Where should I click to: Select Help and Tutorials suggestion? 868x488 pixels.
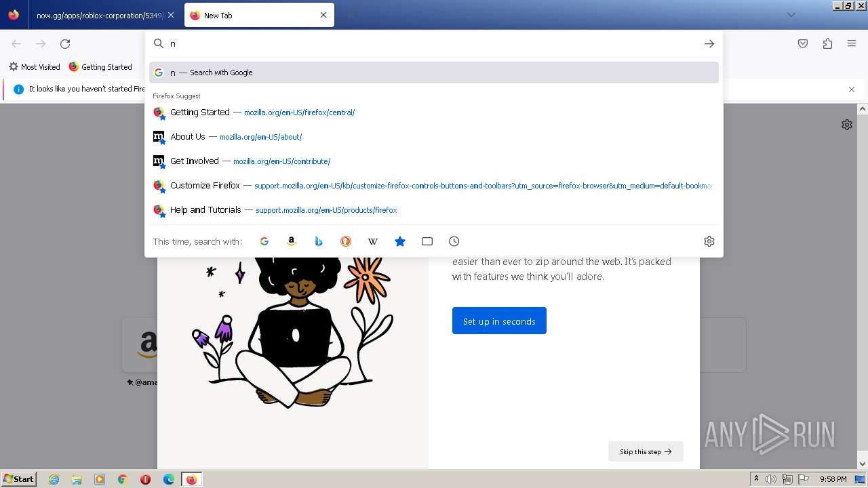tap(434, 210)
